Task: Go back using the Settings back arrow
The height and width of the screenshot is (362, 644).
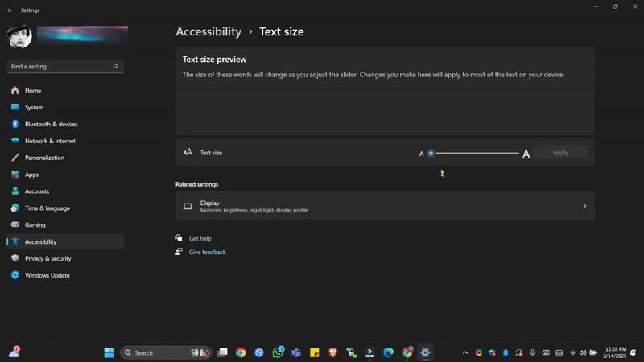Action: 10,10
